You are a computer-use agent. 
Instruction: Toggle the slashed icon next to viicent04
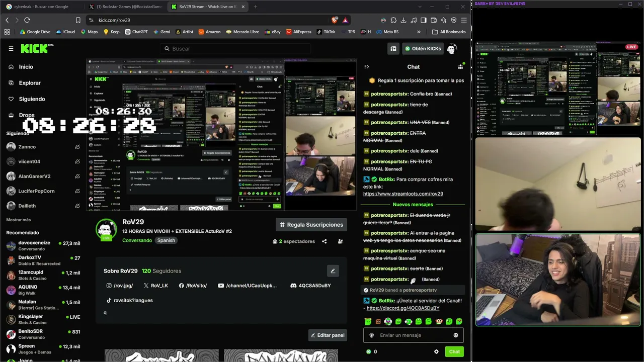pyautogui.click(x=77, y=162)
